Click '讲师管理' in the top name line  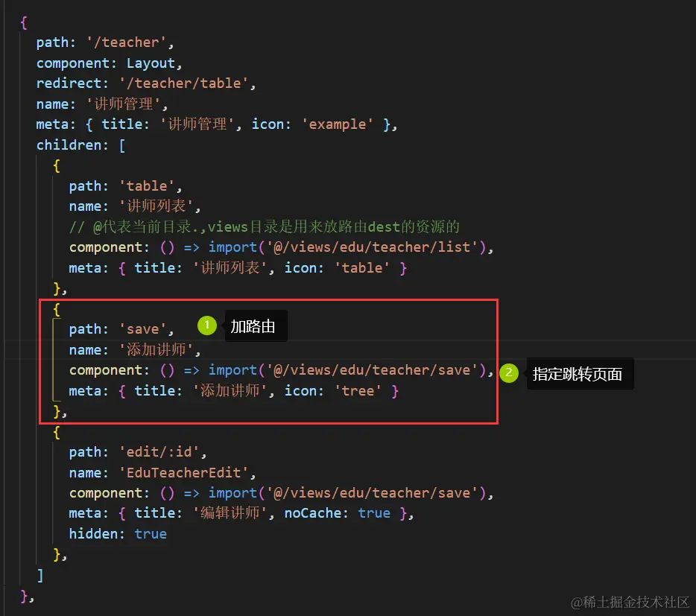tap(124, 104)
